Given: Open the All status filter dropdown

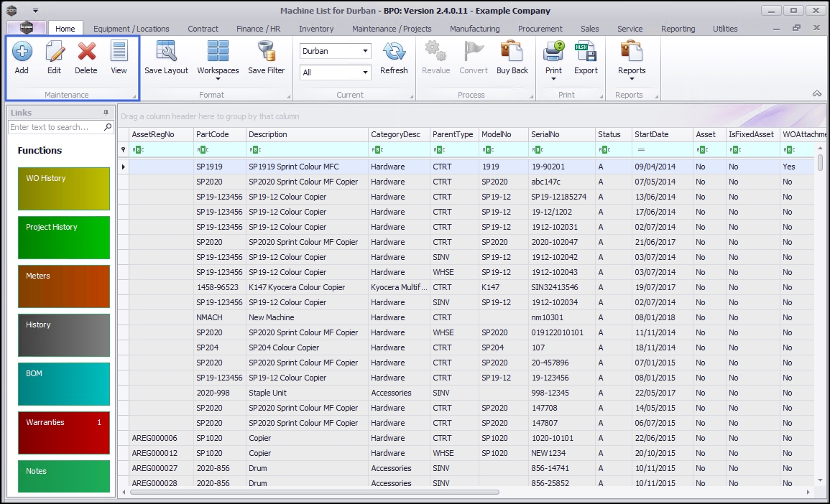Looking at the screenshot, I should tap(366, 73).
